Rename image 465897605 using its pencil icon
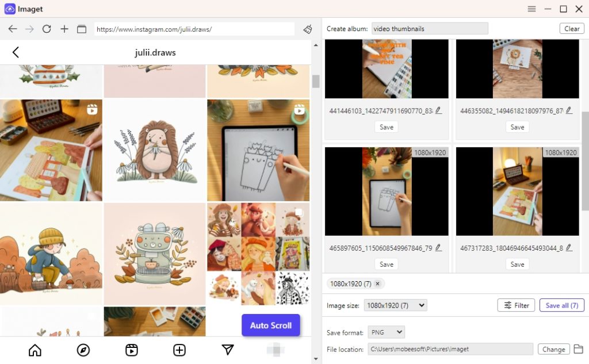589x364 pixels. (438, 247)
